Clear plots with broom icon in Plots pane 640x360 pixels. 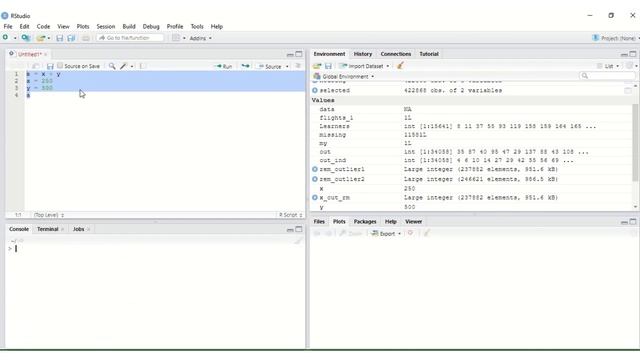click(x=427, y=233)
